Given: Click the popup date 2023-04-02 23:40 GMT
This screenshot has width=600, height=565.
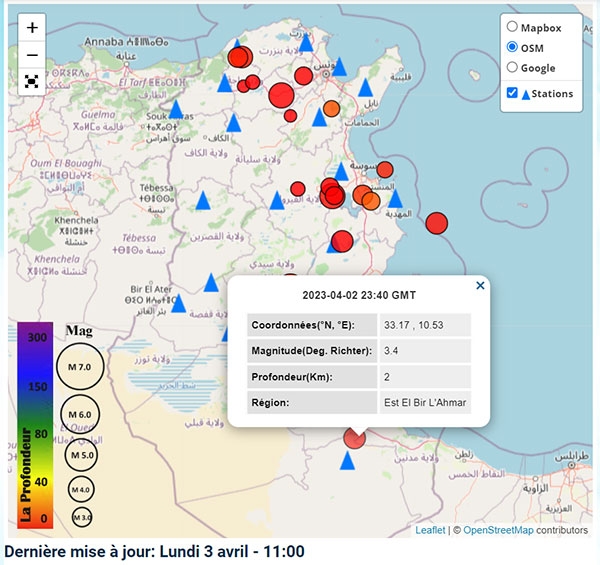Looking at the screenshot, I should pos(359,295).
